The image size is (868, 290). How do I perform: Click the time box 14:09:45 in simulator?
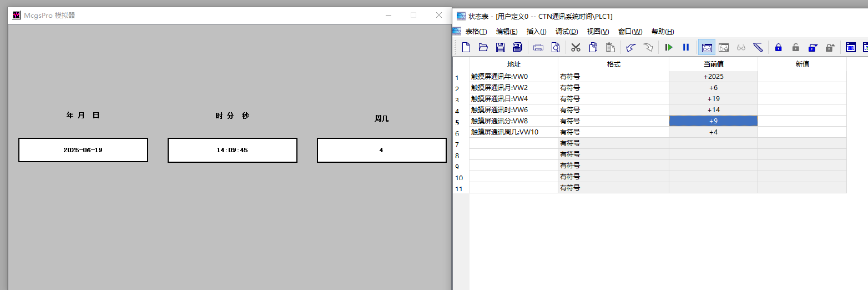tap(233, 150)
